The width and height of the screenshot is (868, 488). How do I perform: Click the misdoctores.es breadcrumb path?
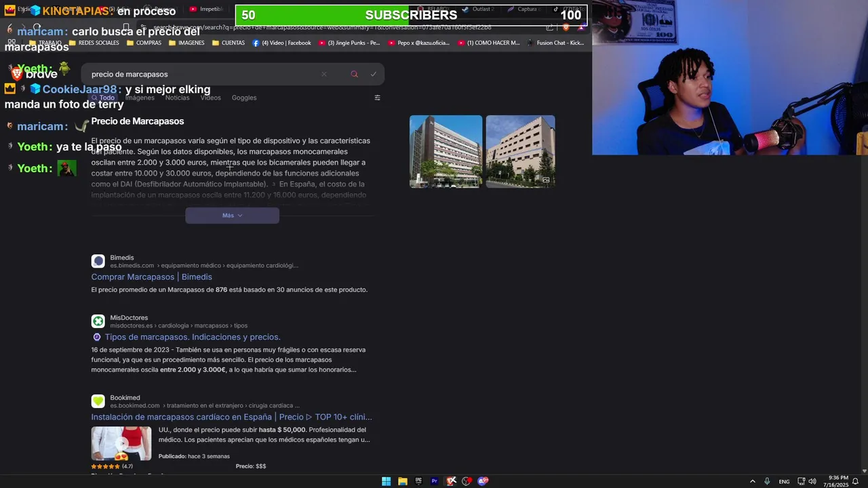(x=179, y=326)
